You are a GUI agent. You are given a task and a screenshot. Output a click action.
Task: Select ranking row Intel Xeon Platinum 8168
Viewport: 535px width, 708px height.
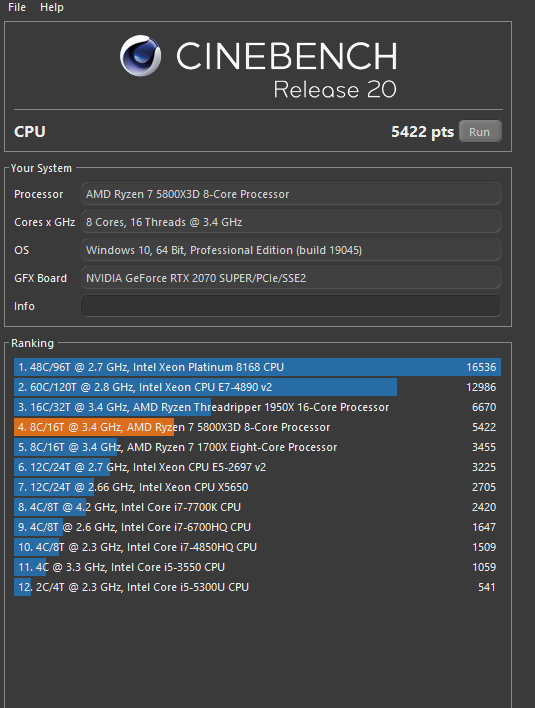(257, 367)
